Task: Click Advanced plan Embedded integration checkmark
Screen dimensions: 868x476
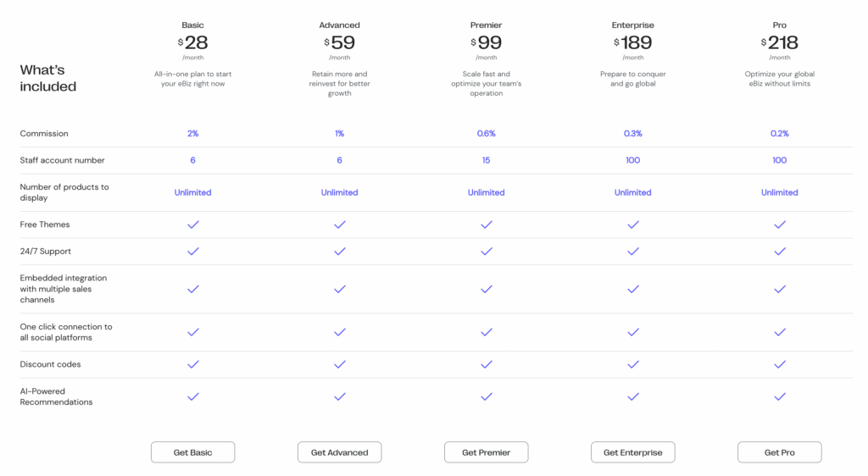Action: (339, 289)
